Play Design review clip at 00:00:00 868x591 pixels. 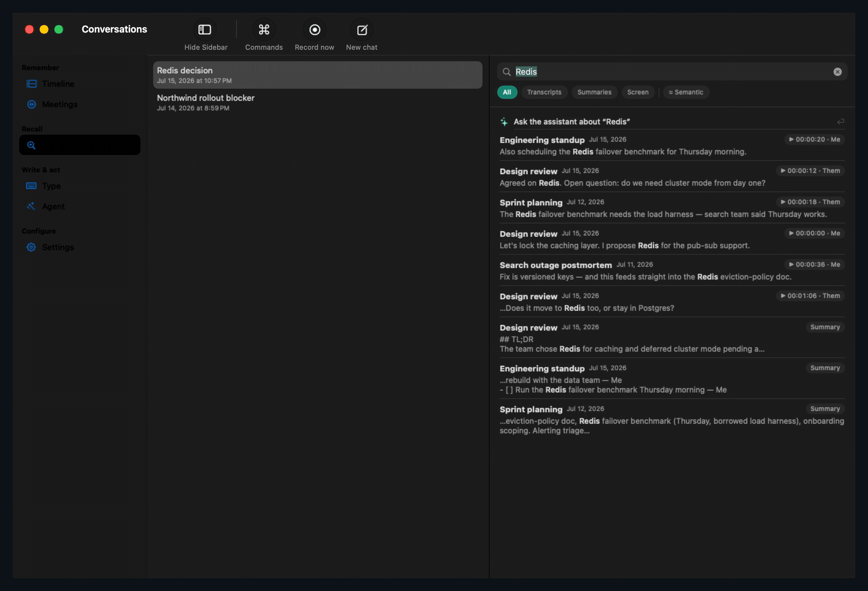(x=814, y=234)
